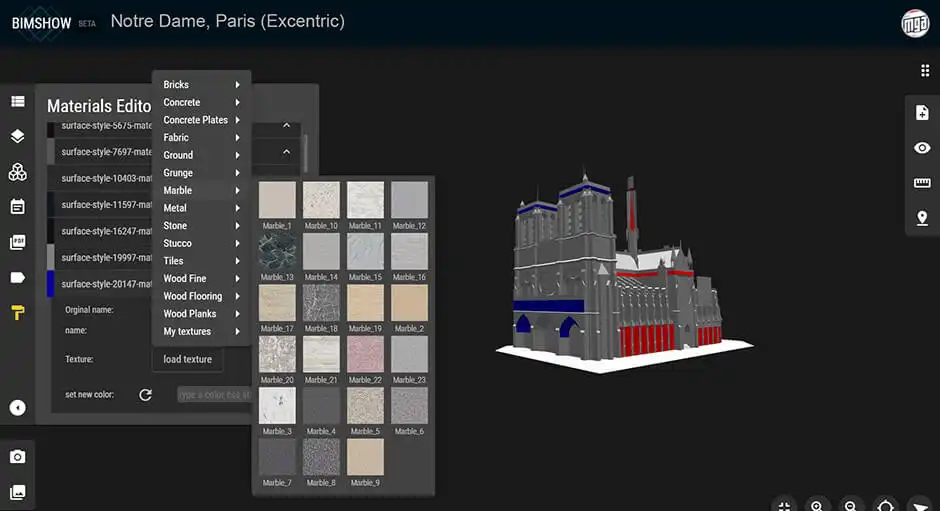Toggle visibility eye icon on right toolbar
This screenshot has width=940, height=511.
pyautogui.click(x=922, y=148)
